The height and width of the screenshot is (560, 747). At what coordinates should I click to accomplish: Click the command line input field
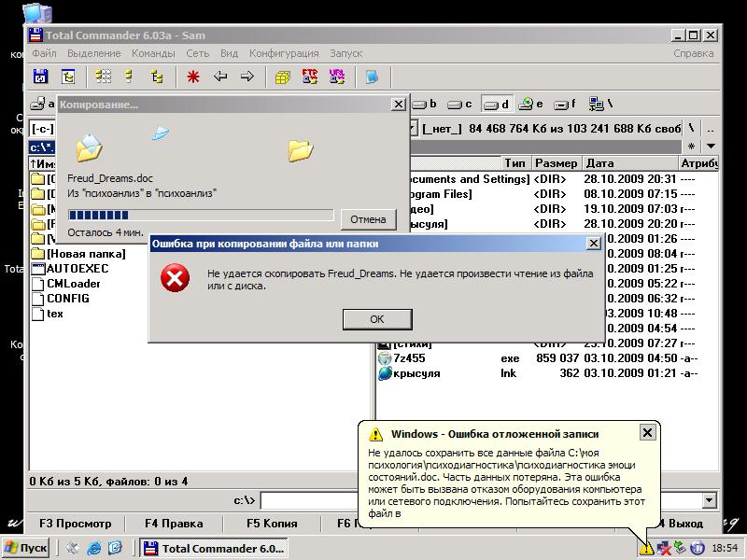(x=309, y=500)
